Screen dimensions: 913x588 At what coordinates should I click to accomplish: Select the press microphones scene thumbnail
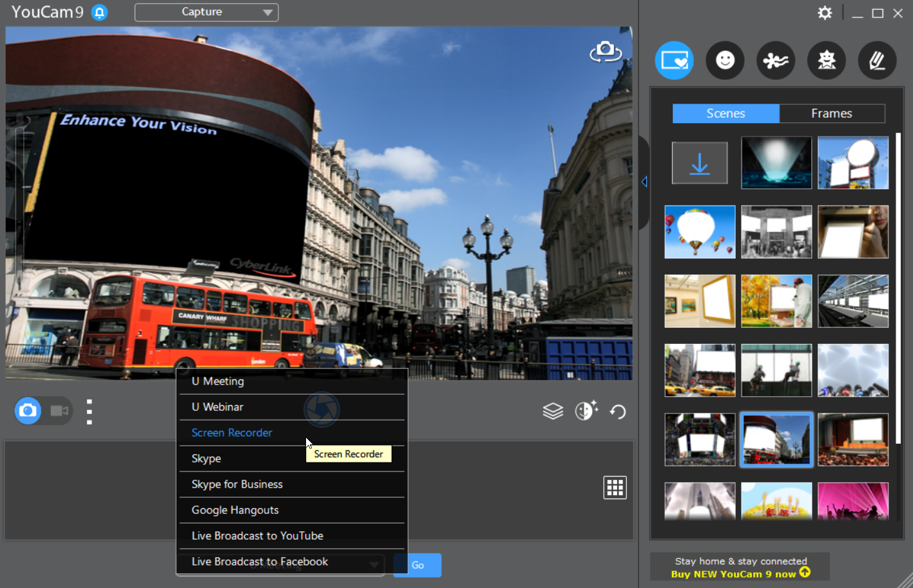point(853,370)
